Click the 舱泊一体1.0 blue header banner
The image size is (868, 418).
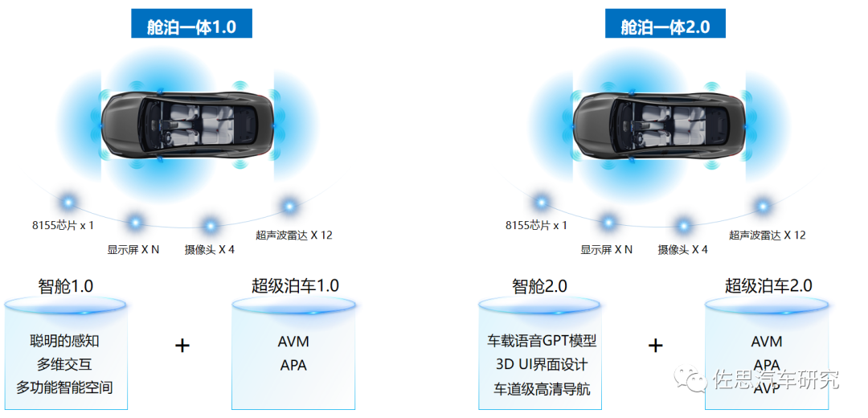pos(191,24)
